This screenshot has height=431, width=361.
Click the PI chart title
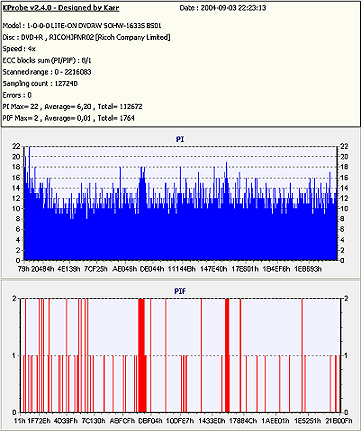click(x=180, y=139)
